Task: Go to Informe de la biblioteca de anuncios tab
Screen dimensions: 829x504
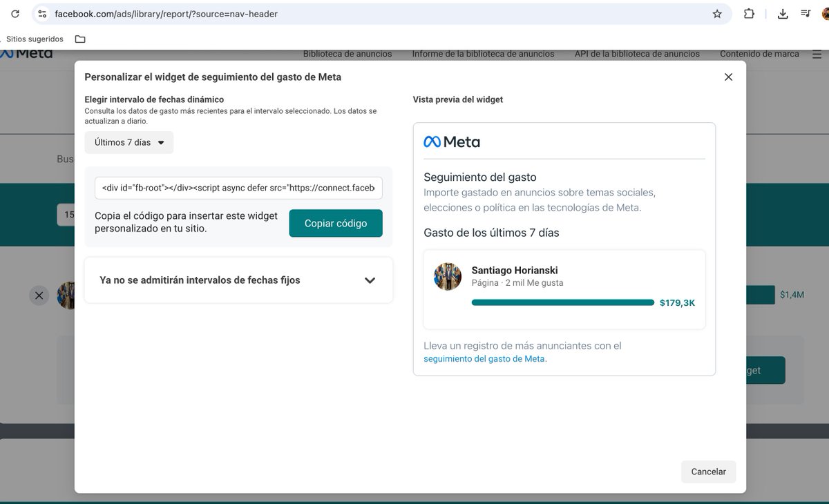Action: point(484,54)
